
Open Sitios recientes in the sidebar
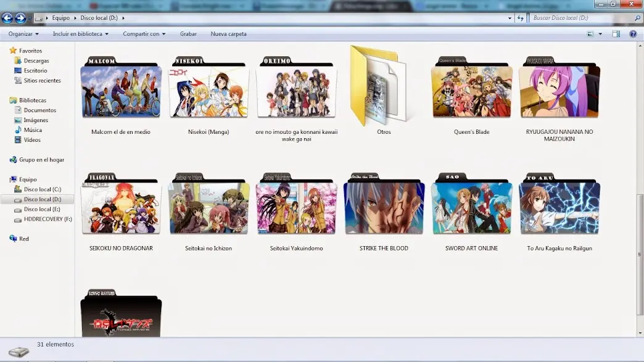point(42,80)
